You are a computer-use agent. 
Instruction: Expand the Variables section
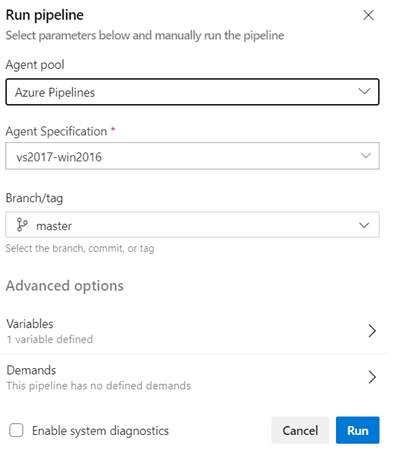[x=192, y=331]
